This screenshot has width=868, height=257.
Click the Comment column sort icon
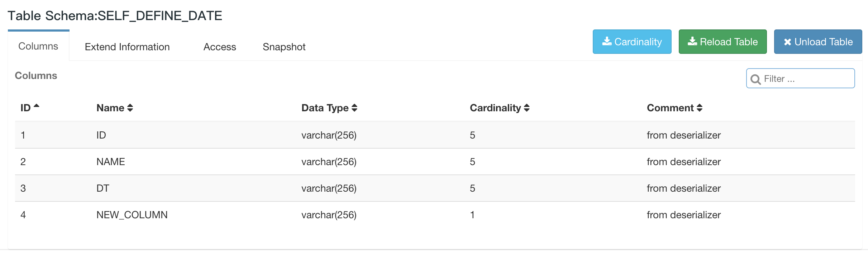[x=699, y=108]
